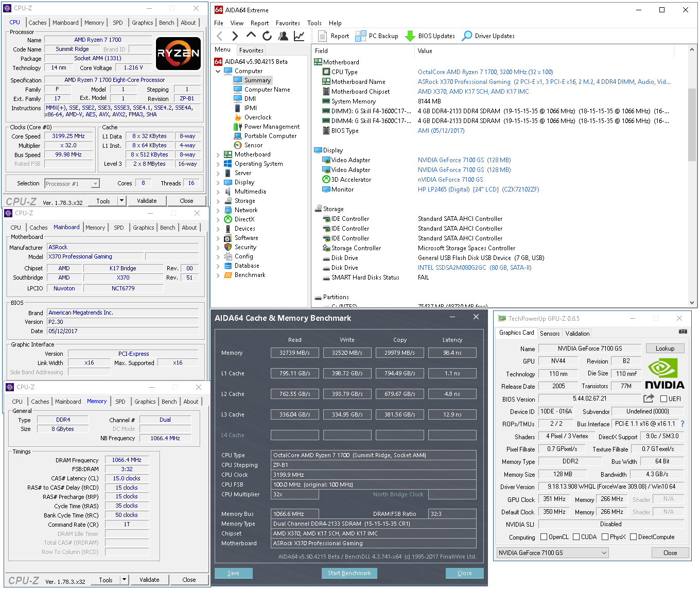Select Power Management in the tree

[272, 127]
